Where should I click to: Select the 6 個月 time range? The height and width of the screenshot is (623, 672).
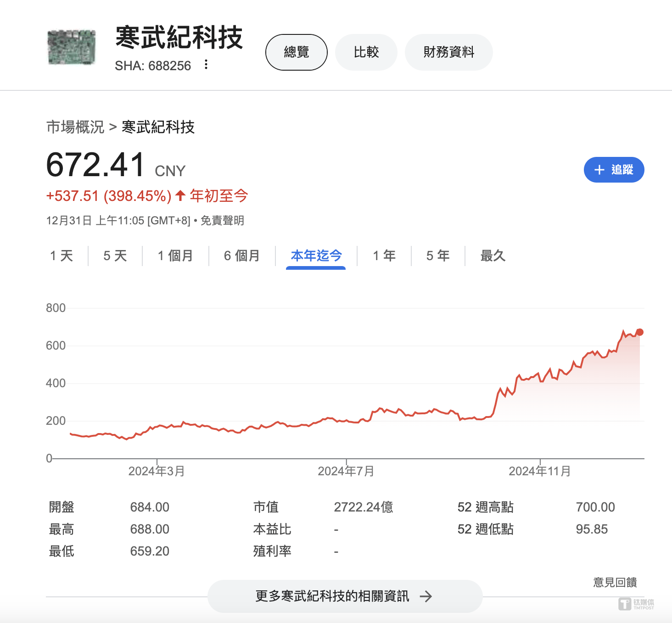coord(242,256)
